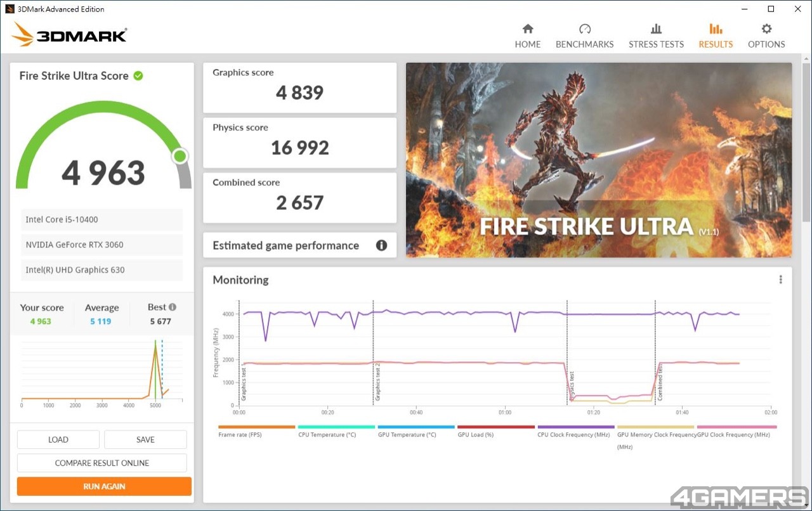Click the main score gauge 4 963

click(103, 172)
